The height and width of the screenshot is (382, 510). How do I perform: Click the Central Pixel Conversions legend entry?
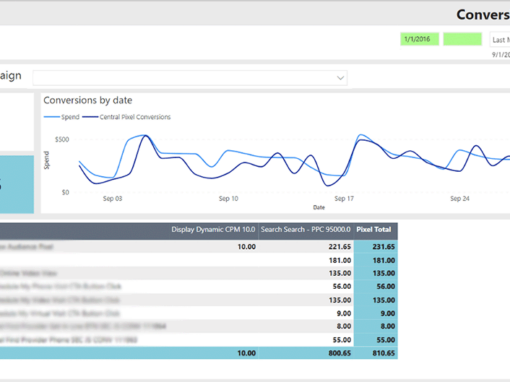point(127,117)
